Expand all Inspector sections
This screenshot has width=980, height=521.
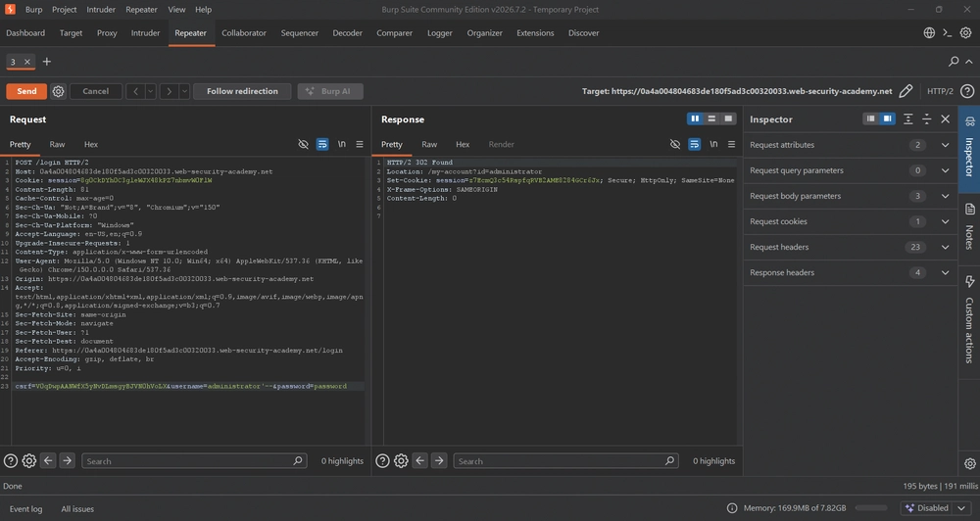point(908,118)
